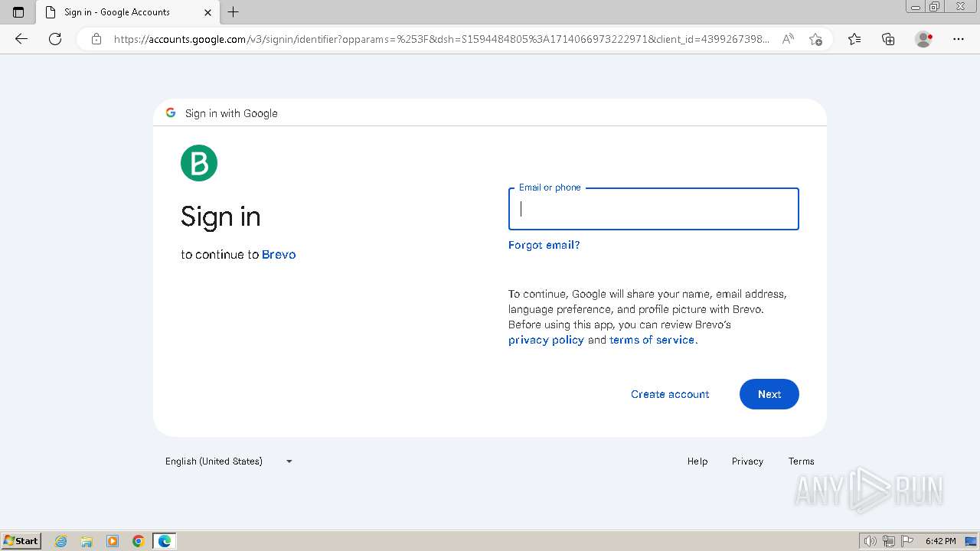The image size is (980, 551).
Task: Click the Create account button
Action: [x=670, y=394]
